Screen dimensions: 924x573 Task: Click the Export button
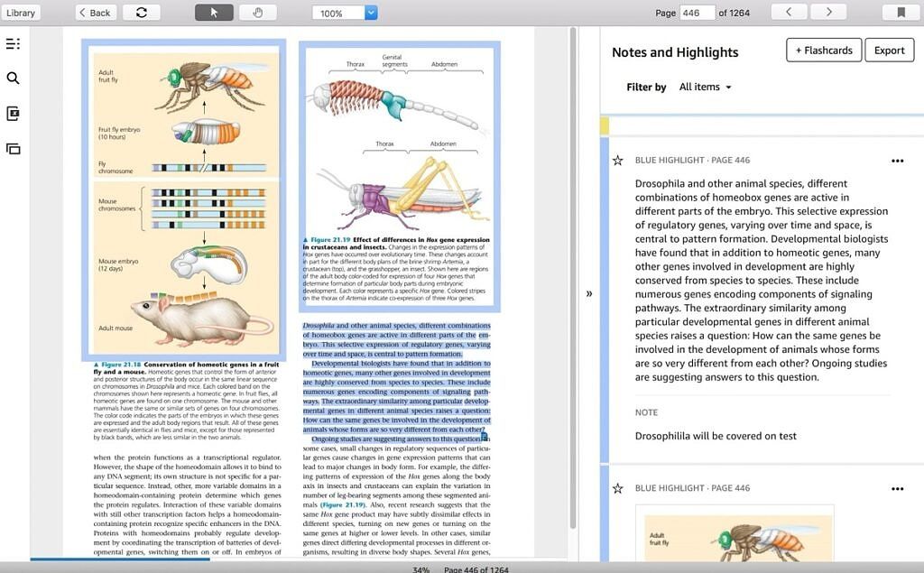[x=890, y=50]
